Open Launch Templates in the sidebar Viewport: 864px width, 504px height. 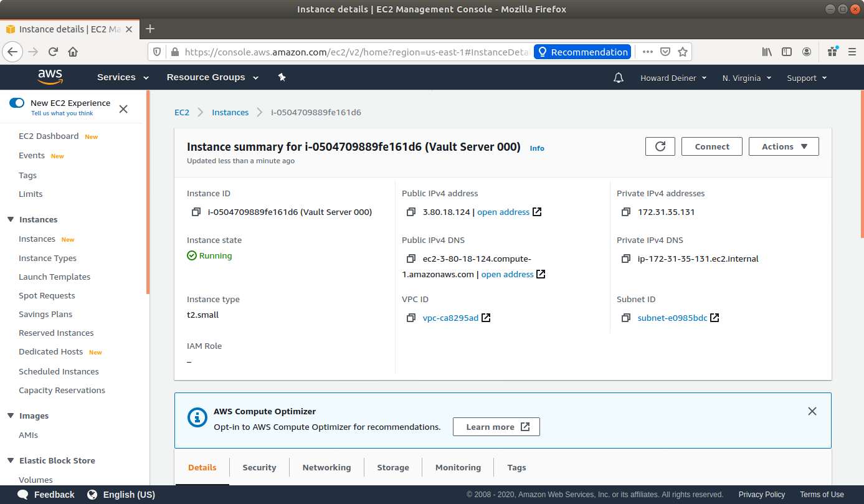54,277
